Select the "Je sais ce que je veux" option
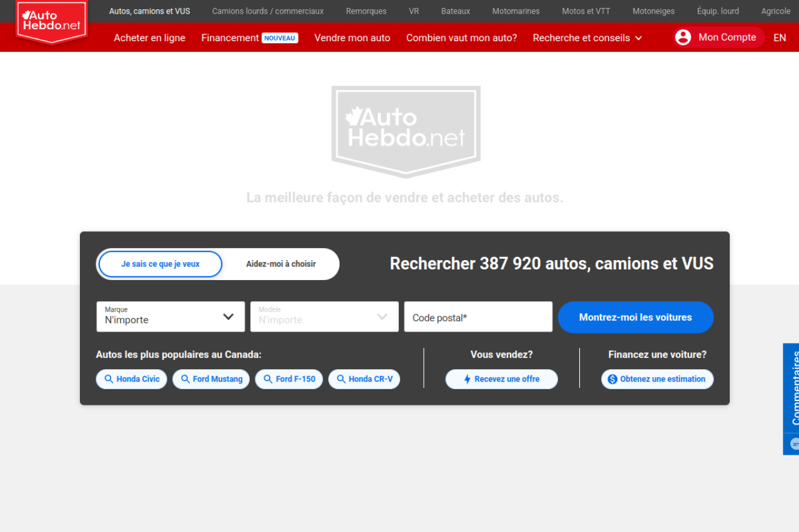Image resolution: width=799 pixels, height=532 pixels. pyautogui.click(x=160, y=264)
